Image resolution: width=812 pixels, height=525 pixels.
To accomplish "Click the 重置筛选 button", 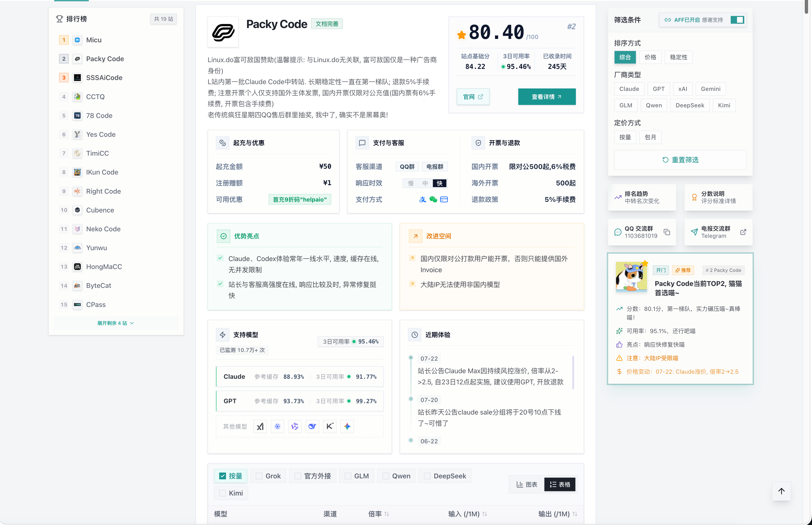I will (x=680, y=160).
